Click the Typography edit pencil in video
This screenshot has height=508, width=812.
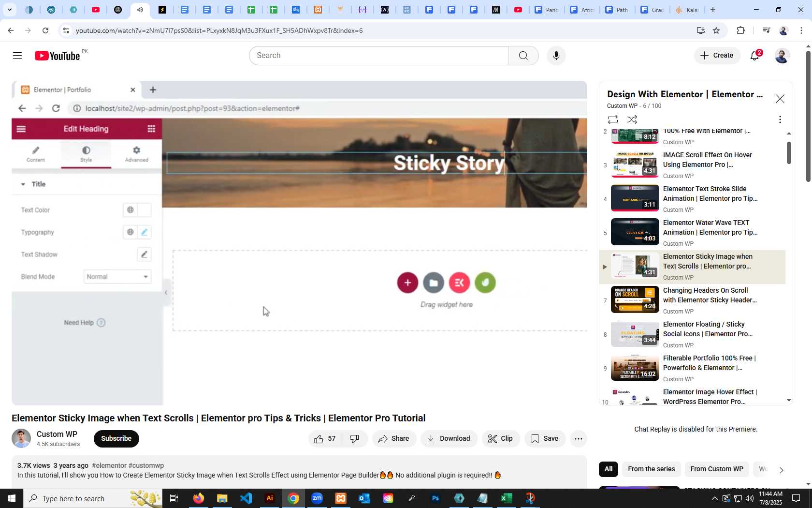(145, 232)
